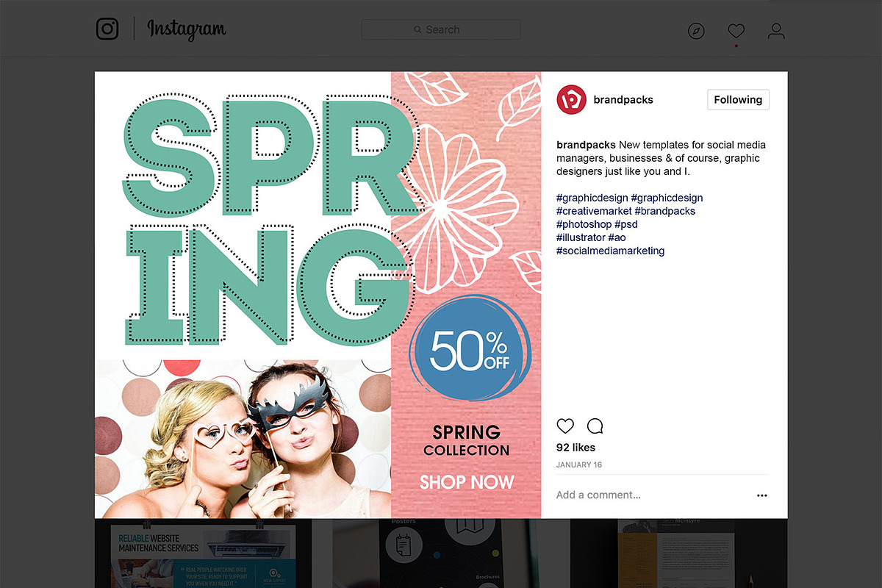The height and width of the screenshot is (588, 882).
Task: Click the JANUARY 16 post date
Action: click(x=579, y=465)
